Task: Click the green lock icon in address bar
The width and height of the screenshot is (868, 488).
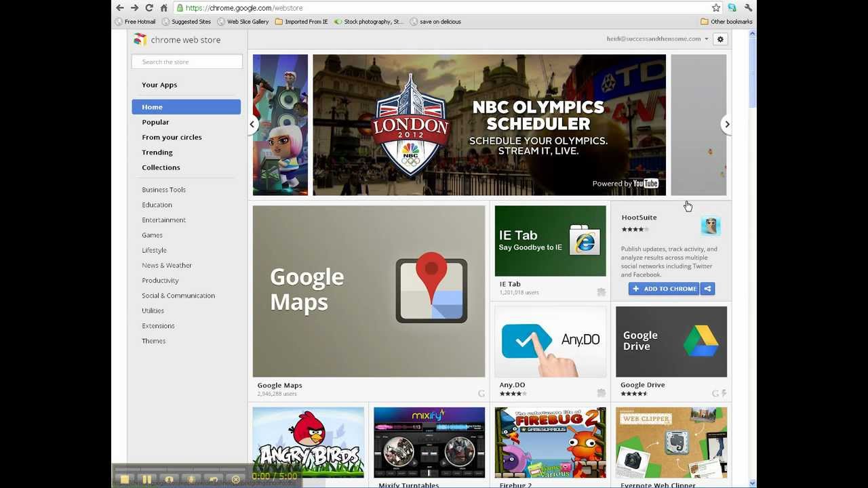Action: 179,8
